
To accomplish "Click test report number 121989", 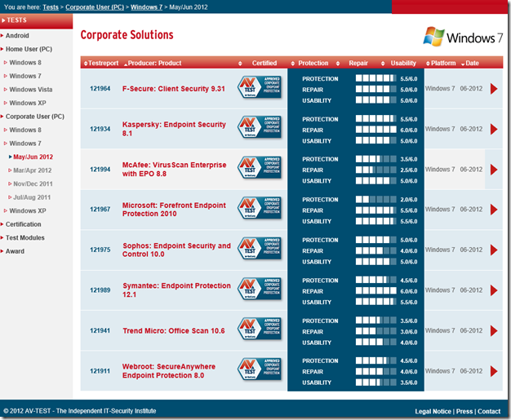I will [x=100, y=290].
